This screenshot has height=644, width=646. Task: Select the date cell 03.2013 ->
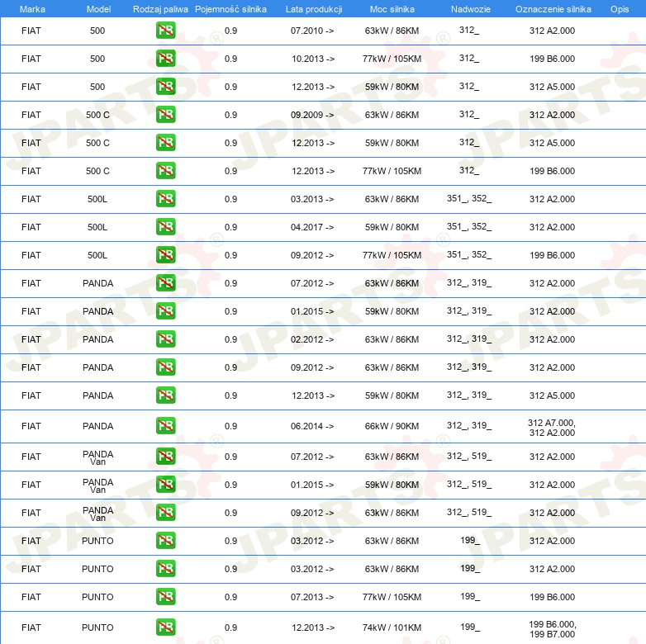[x=312, y=199]
